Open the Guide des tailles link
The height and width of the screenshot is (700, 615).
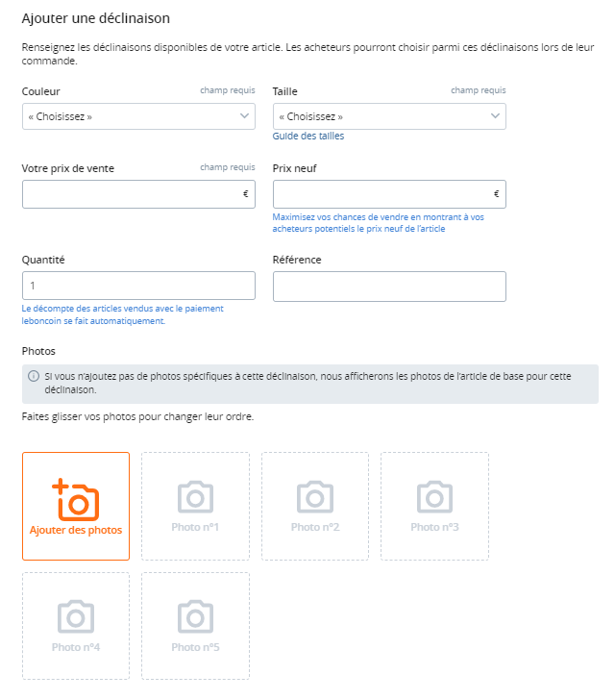point(308,136)
